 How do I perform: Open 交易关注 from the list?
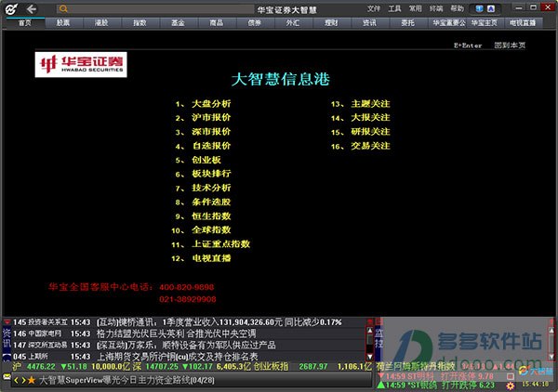point(370,146)
